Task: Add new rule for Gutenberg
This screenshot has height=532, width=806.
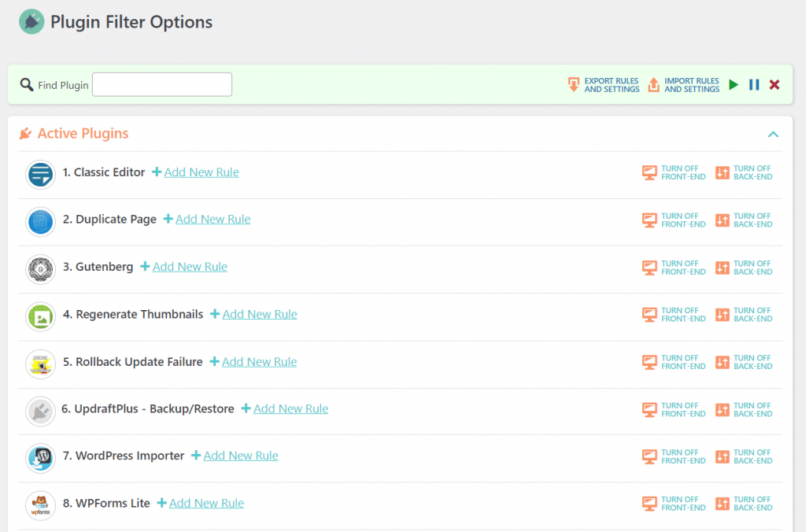Action: click(183, 266)
